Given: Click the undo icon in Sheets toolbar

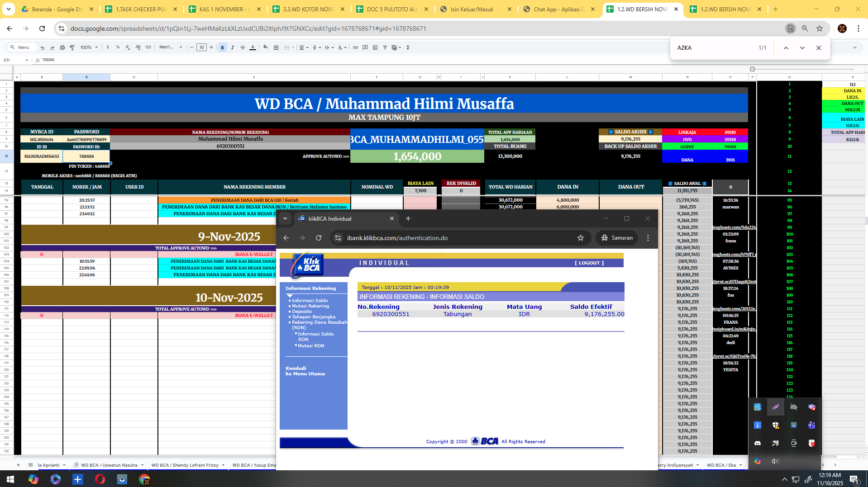Looking at the screenshot, I should tap(43, 47).
